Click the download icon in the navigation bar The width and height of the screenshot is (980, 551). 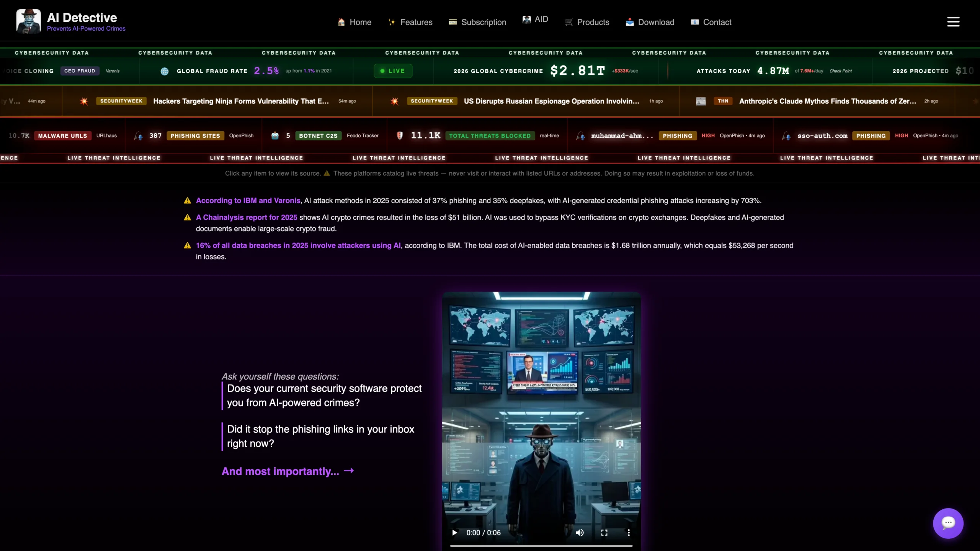tap(630, 22)
